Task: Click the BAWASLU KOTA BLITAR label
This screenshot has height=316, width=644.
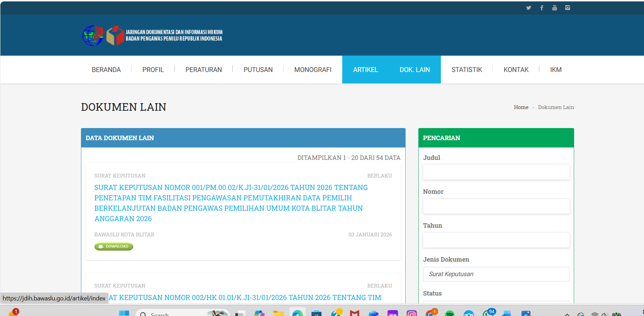Action: pos(124,235)
